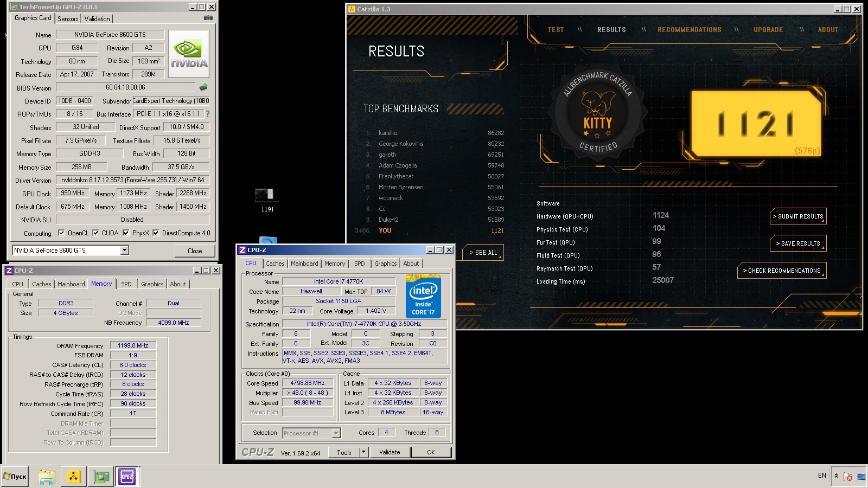Click the NVIDIA logo in GPU-Z
Image resolution: width=868 pixels, height=488 pixels.
(x=189, y=54)
